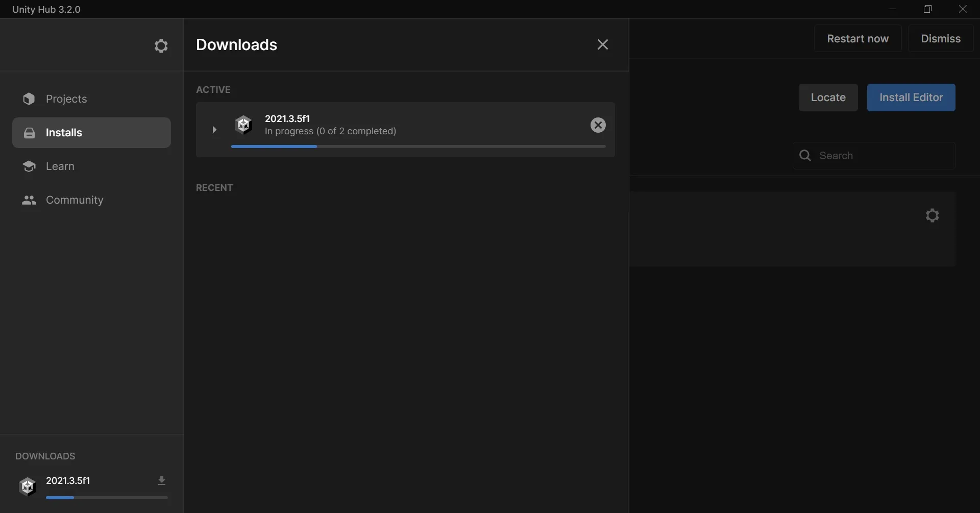Viewport: 980px width, 513px height.
Task: Click 2021.3.5f1 version title in active list
Action: [287, 118]
